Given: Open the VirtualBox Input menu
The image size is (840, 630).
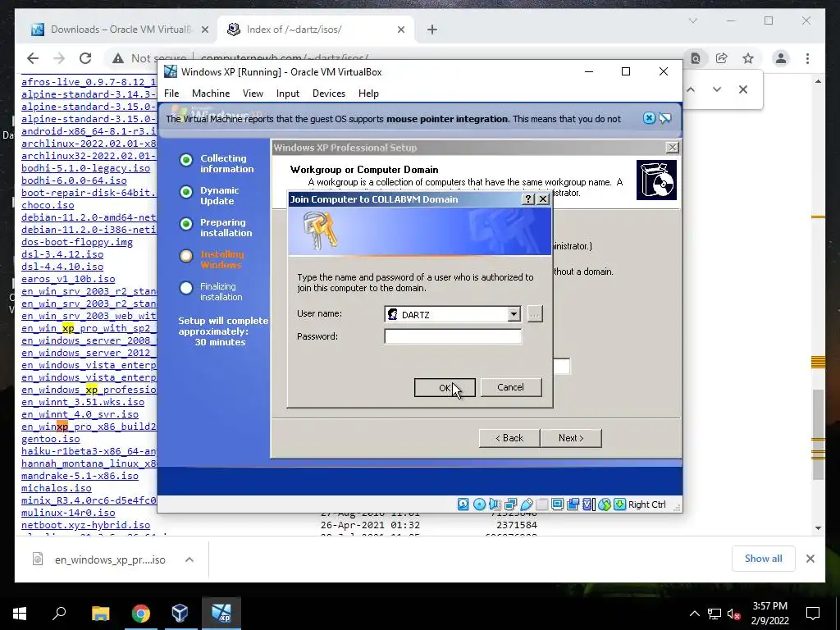Looking at the screenshot, I should 288,94.
